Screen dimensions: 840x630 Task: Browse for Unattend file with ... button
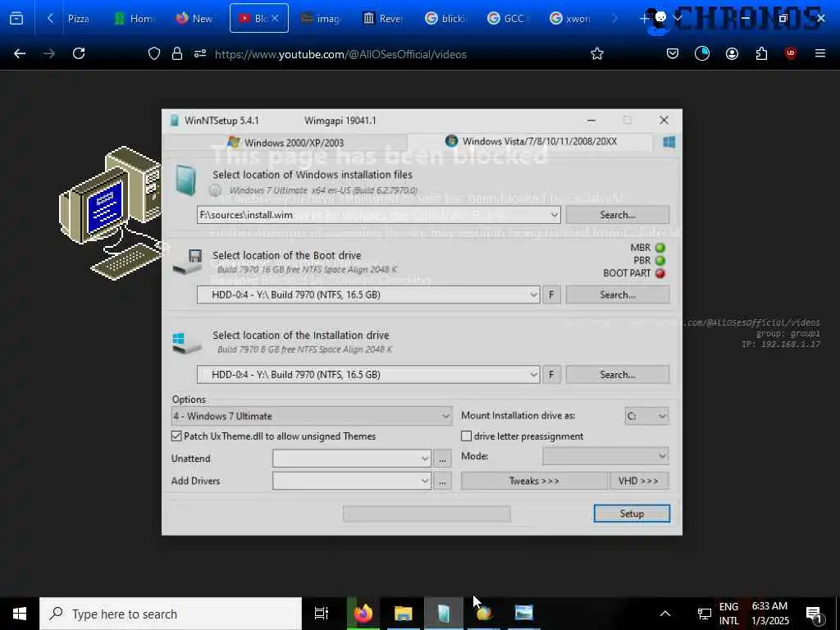point(442,459)
